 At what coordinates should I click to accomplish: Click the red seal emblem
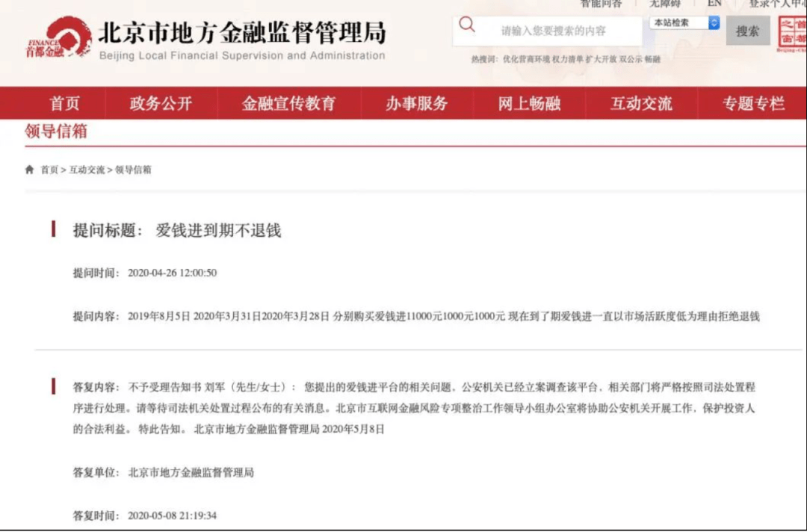pyautogui.click(x=792, y=34)
